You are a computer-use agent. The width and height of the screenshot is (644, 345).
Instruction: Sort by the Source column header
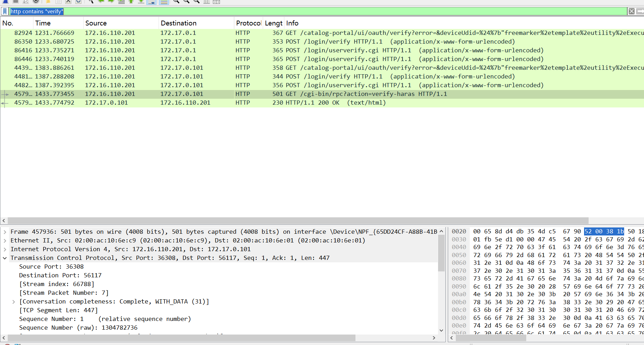[96, 23]
